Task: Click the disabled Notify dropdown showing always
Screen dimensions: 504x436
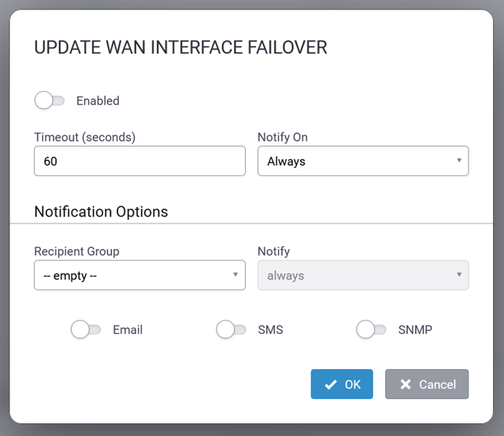Action: pyautogui.click(x=363, y=275)
